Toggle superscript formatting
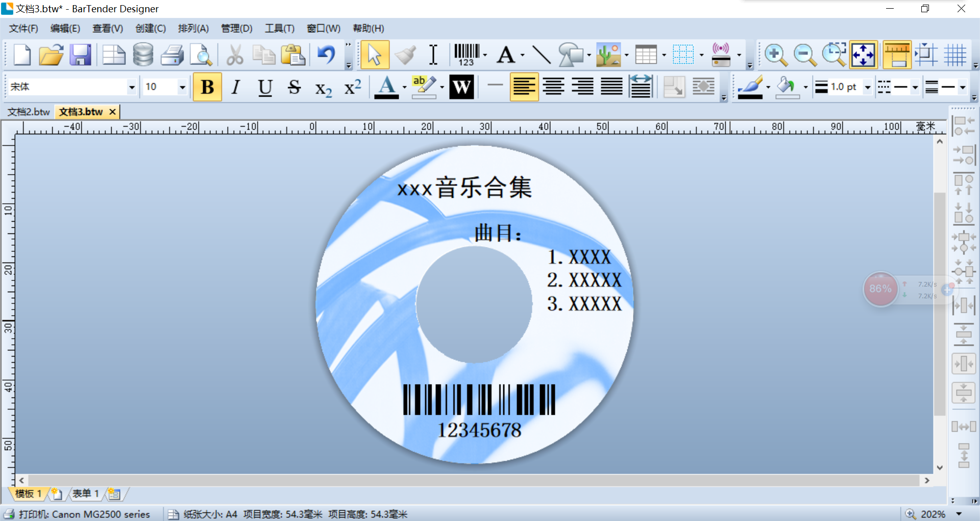 [353, 87]
